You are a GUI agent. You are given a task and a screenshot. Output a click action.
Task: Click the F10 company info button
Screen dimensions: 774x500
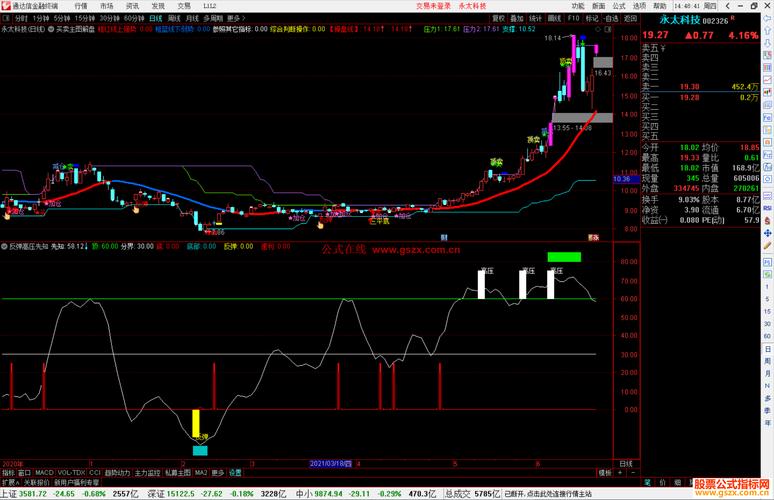(573, 18)
